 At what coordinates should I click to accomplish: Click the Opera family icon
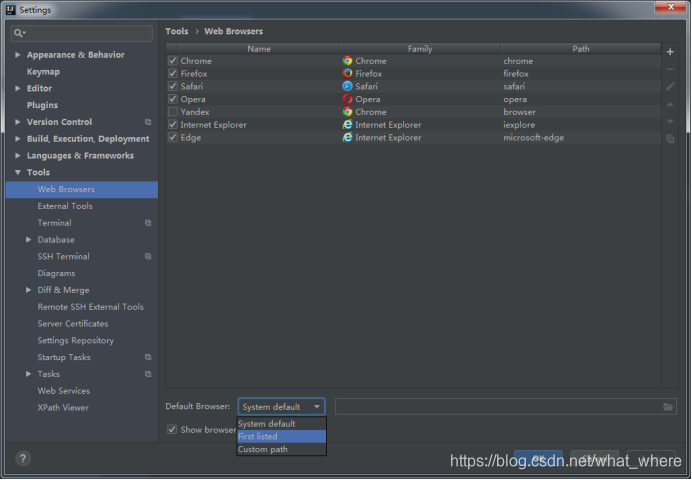tap(347, 99)
